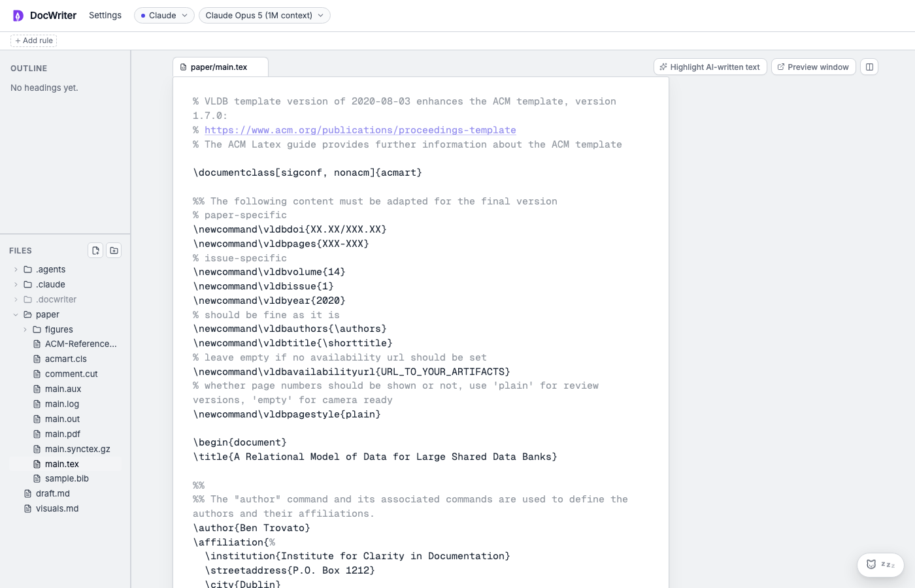Click the file icon next to main.pdf
This screenshot has width=915, height=588.
pyautogui.click(x=37, y=434)
